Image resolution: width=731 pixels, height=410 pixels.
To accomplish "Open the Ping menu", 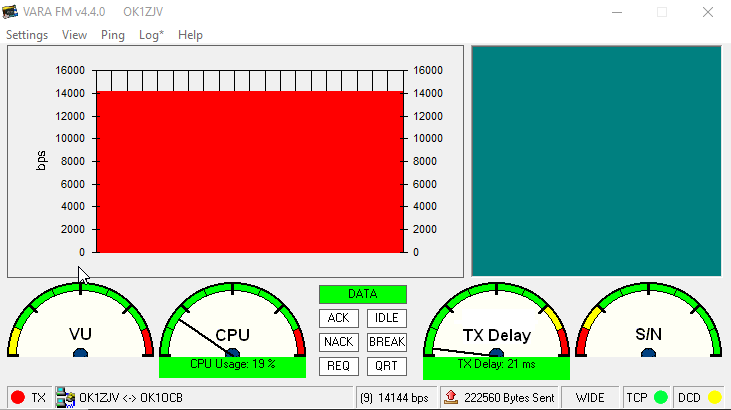I will (113, 35).
